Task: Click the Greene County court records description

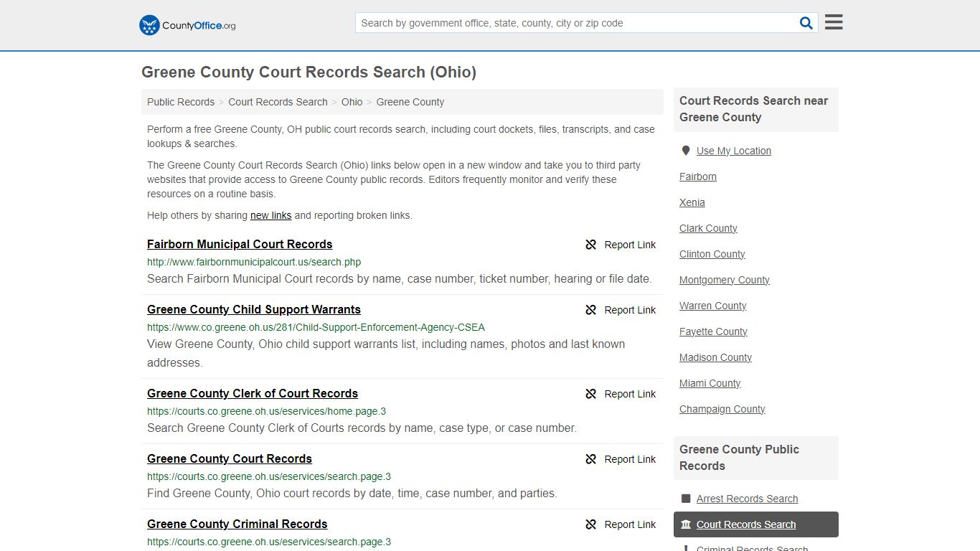Action: pos(352,493)
